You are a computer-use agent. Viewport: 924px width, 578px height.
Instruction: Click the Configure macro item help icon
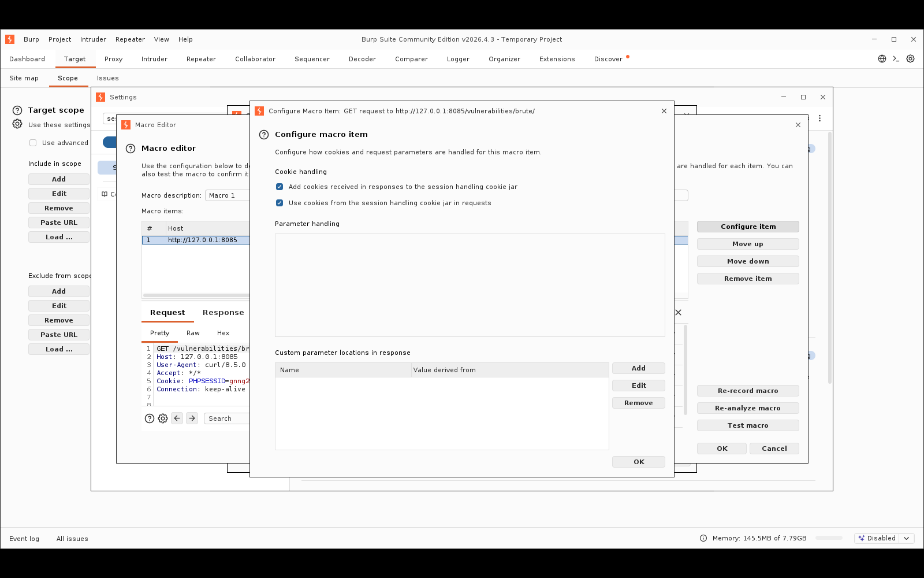tap(264, 135)
